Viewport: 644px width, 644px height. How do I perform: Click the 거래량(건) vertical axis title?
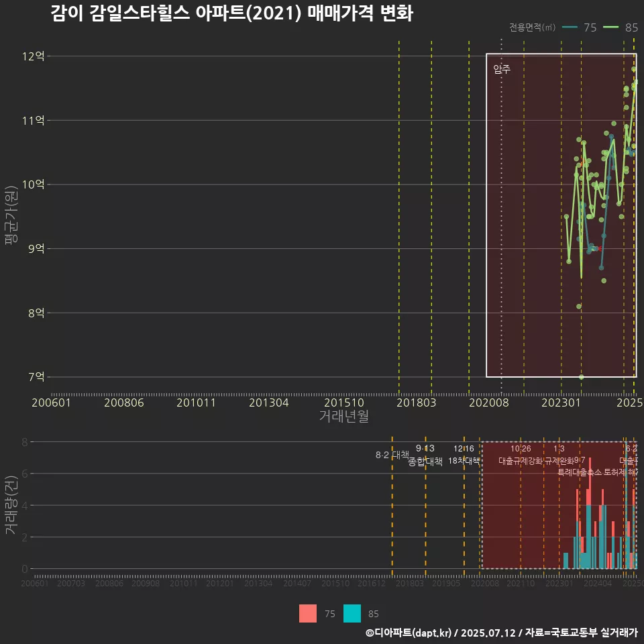pyautogui.click(x=11, y=504)
